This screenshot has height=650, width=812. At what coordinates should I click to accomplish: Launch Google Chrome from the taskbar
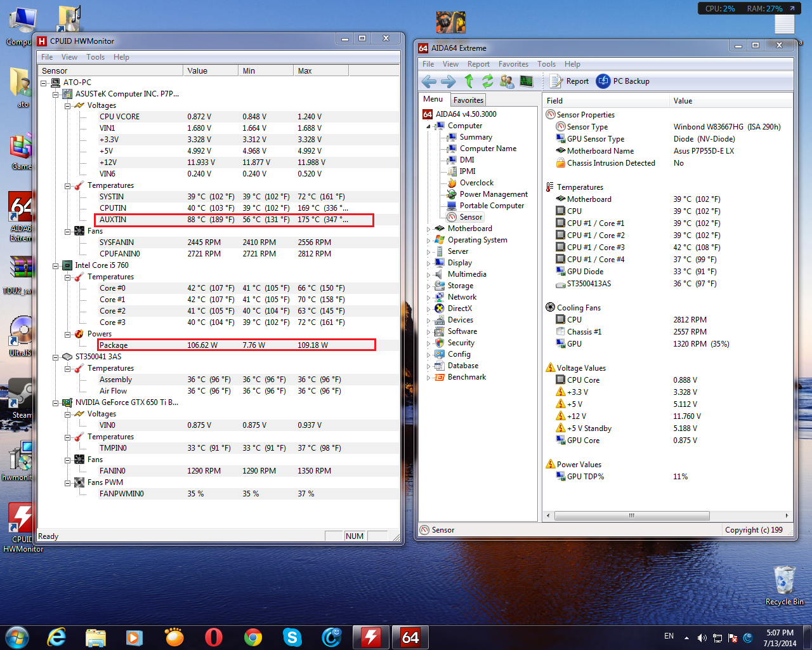pos(253,637)
